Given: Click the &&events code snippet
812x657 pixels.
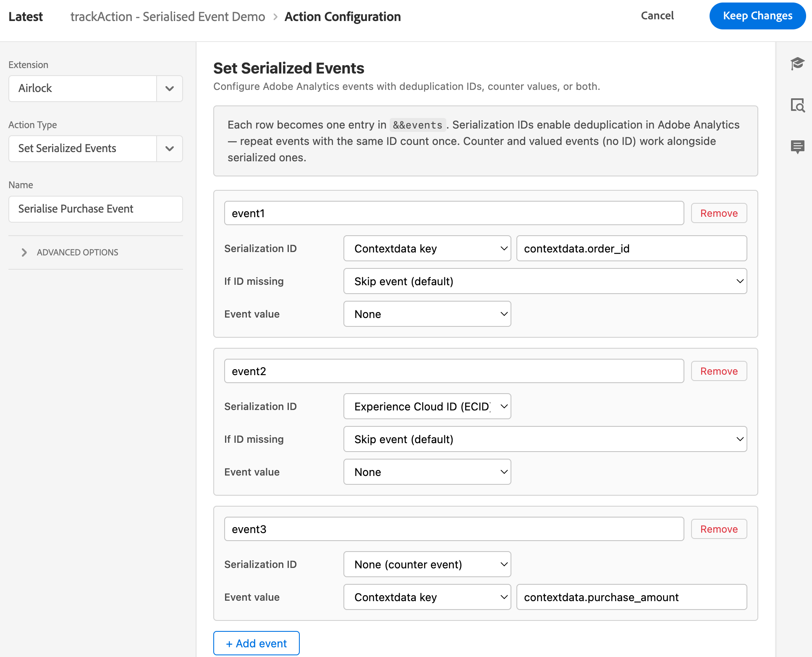Looking at the screenshot, I should [x=417, y=125].
